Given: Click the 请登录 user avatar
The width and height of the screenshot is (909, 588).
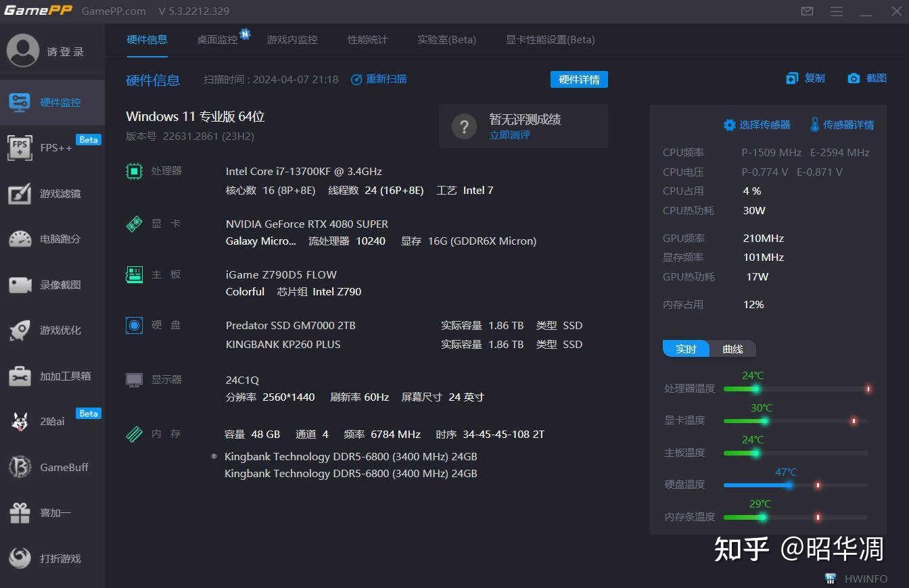Looking at the screenshot, I should tap(23, 51).
